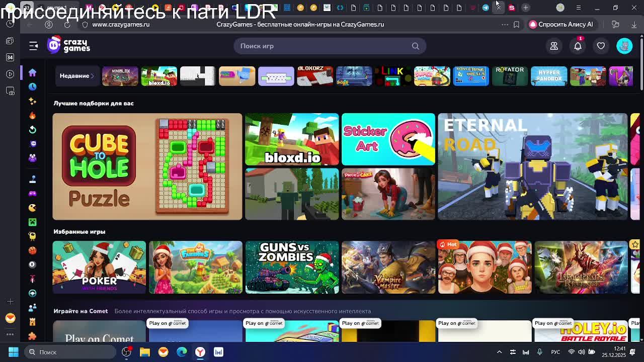The width and height of the screenshot is (644, 362).
Task: Open Hyper Sandbox from recent games
Action: coord(549,76)
